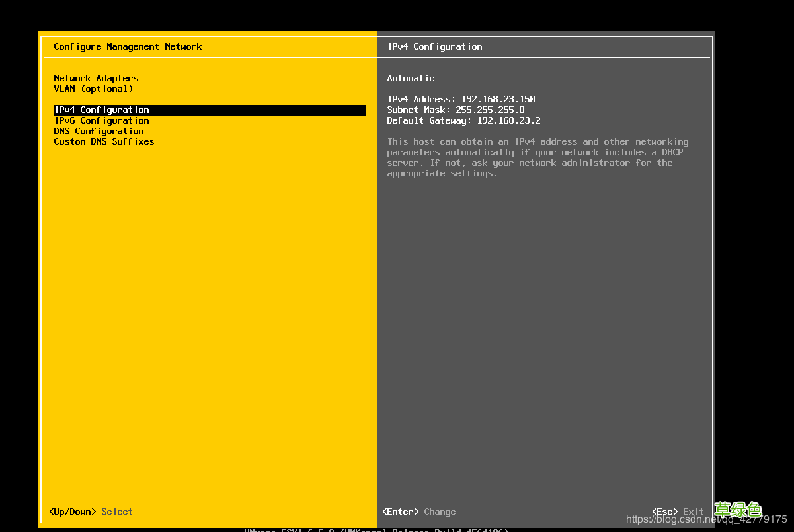The height and width of the screenshot is (532, 794).
Task: Select IPv6 Configuration menu entry
Action: (x=101, y=121)
